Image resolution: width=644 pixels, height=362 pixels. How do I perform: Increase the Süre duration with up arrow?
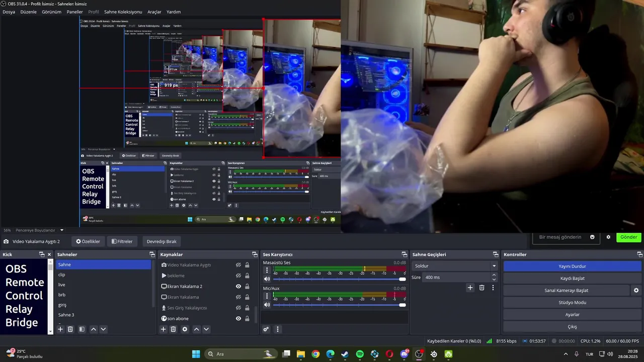[x=494, y=275]
